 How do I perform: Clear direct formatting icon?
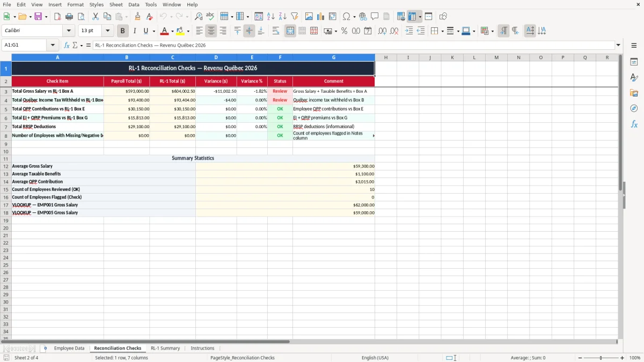pyautogui.click(x=150, y=17)
